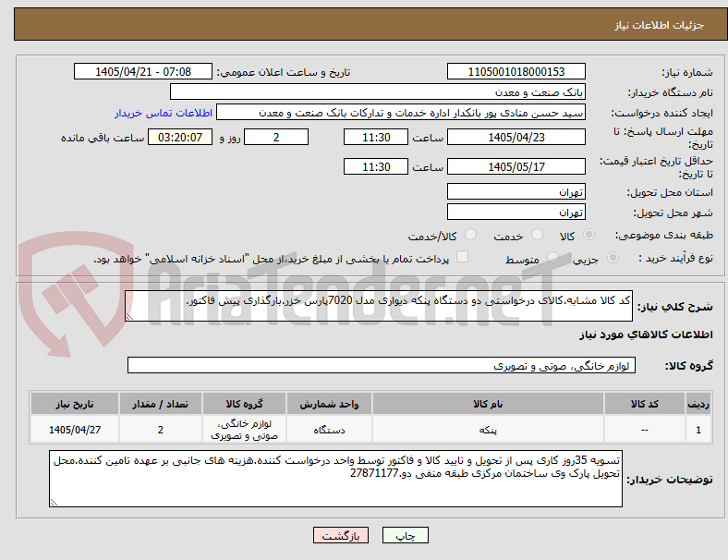Click the response deadline date 1405/04/23

pos(516,138)
